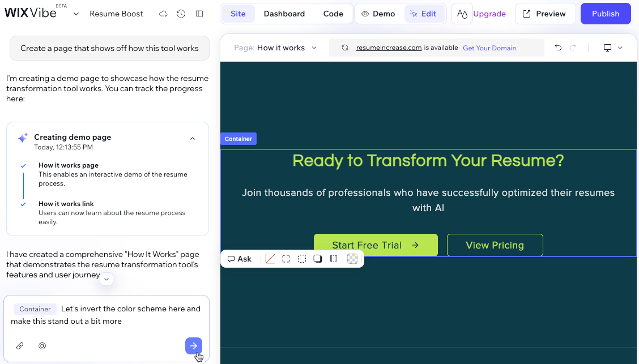Open the transparency checkerboard icon
This screenshot has height=364, width=639.
tap(352, 259)
